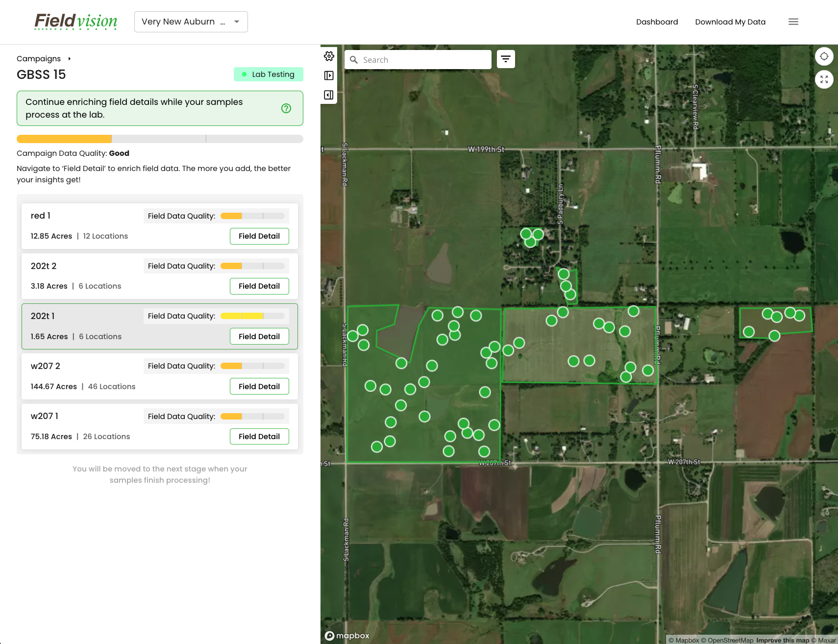The image size is (838, 644).
Task: Select a green sample marker inside w207 2 field
Action: pyautogui.click(x=431, y=365)
